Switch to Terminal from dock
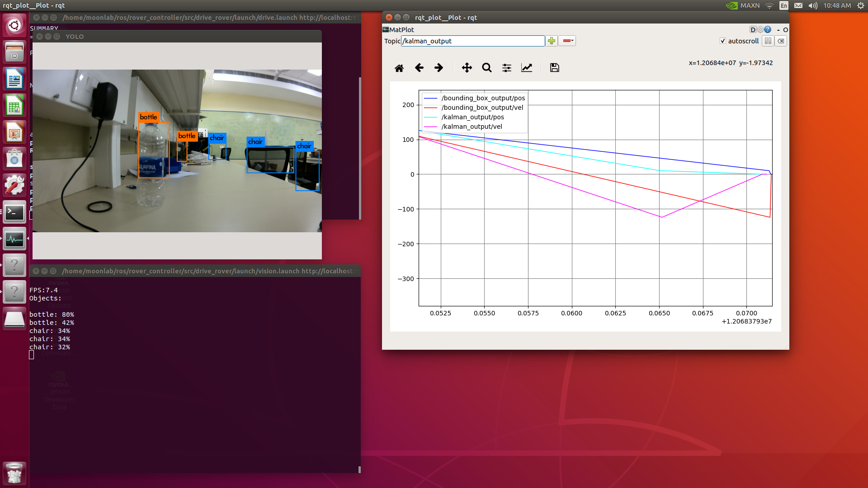 [x=14, y=212]
